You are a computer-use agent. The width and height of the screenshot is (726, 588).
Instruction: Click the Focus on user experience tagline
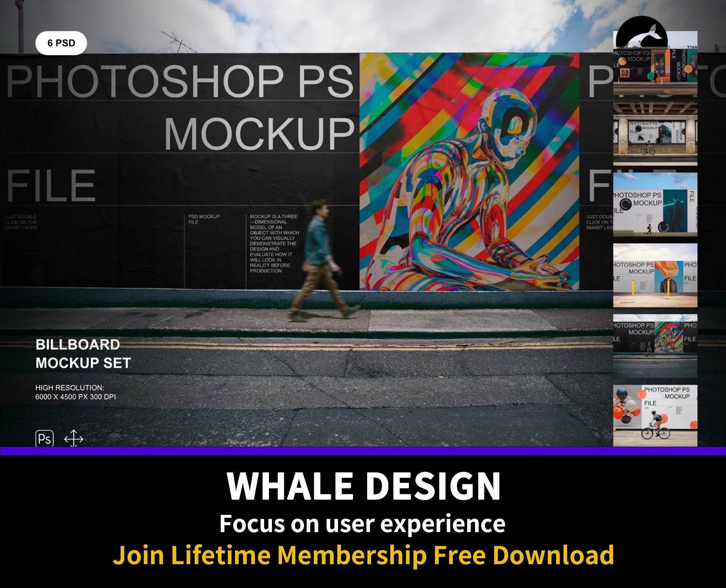(362, 523)
